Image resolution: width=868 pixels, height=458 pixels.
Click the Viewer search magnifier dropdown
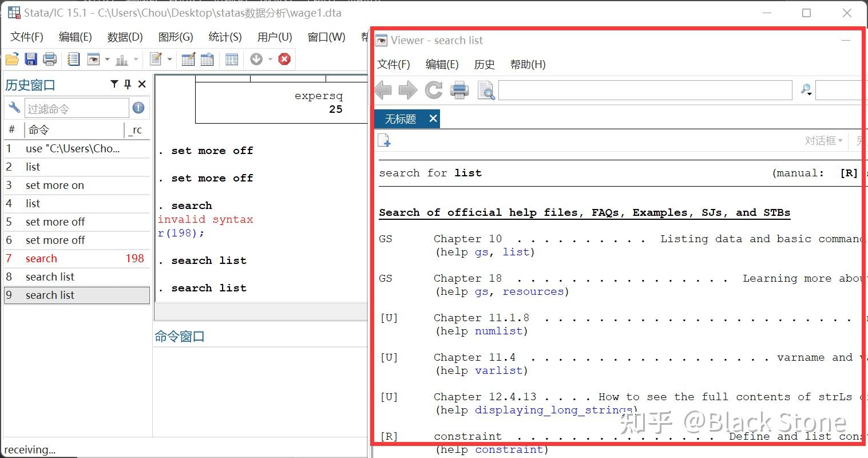click(806, 90)
